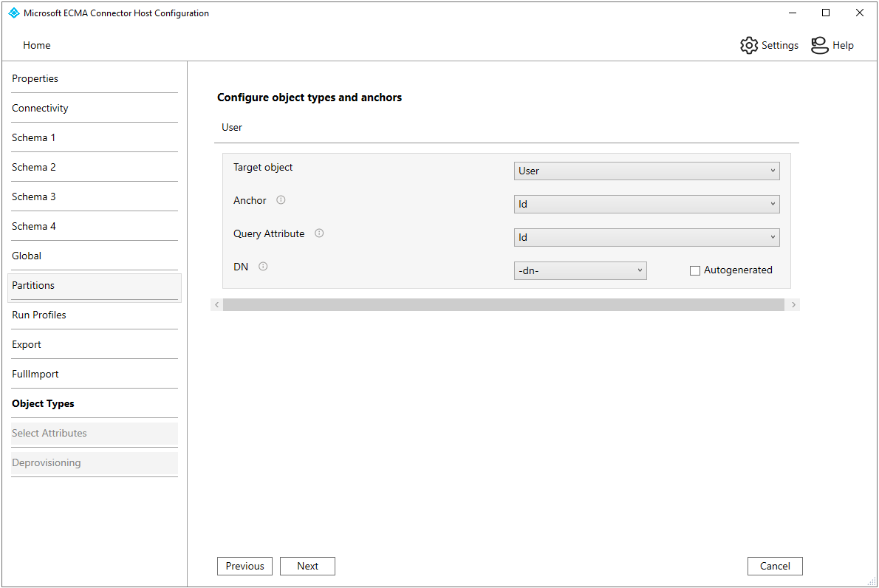879x588 pixels.
Task: Open the Connectivity page in sidebar
Action: click(40, 108)
